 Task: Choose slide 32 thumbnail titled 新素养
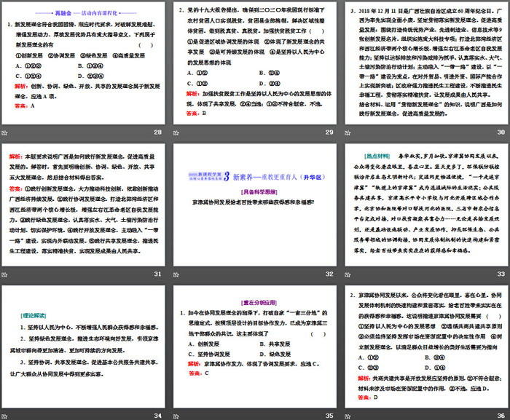[254, 205]
